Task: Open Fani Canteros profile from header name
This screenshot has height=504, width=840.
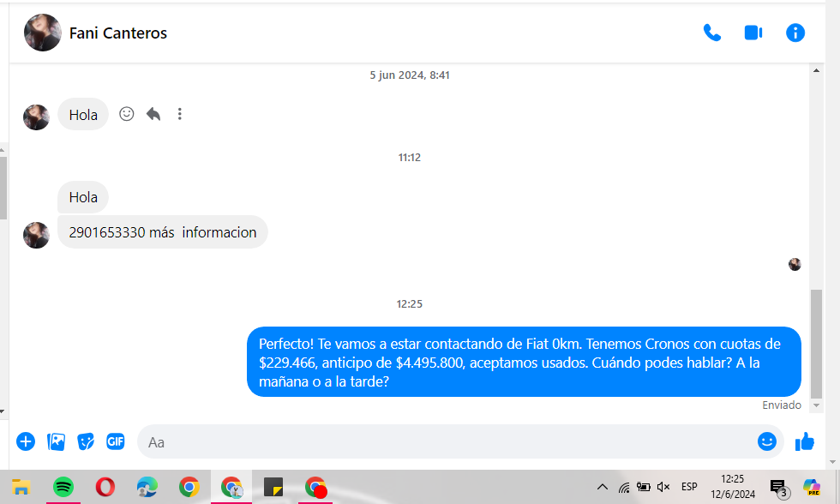Action: click(x=118, y=33)
